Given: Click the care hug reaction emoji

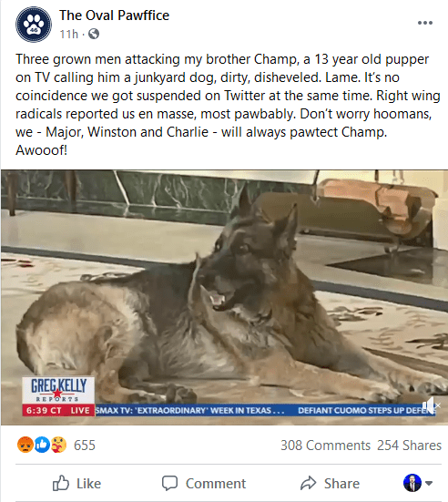Looking at the screenshot, I should pos(58,445).
